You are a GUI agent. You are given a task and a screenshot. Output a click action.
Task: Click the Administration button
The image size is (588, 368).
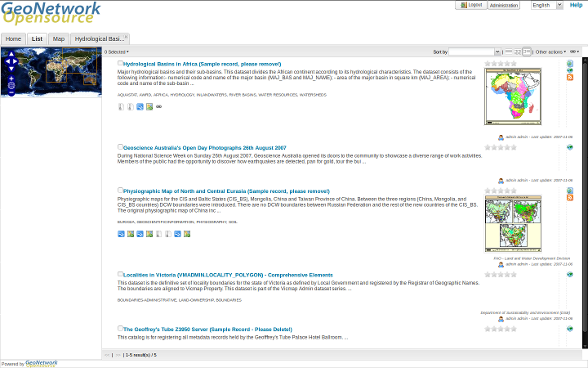click(504, 5)
